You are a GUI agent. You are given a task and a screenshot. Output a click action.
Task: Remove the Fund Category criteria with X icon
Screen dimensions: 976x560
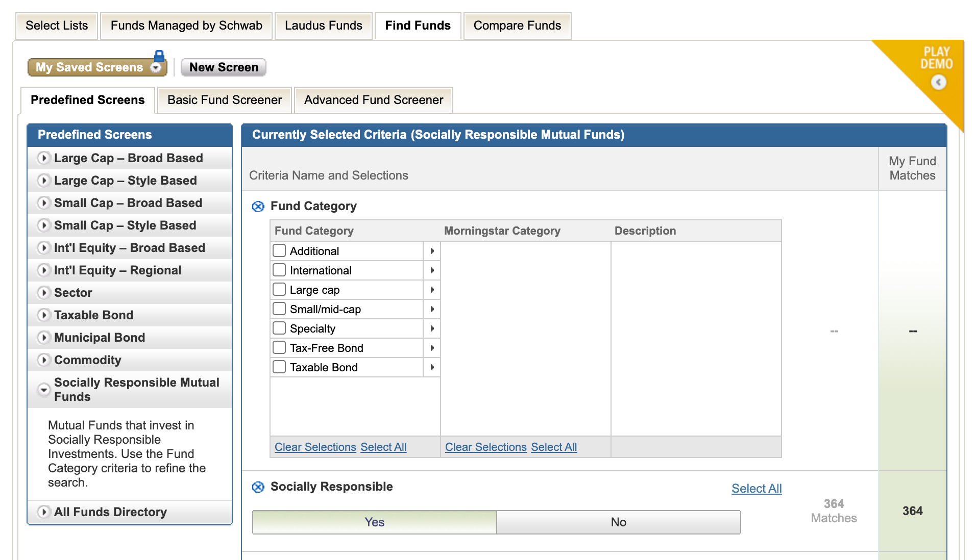click(258, 207)
